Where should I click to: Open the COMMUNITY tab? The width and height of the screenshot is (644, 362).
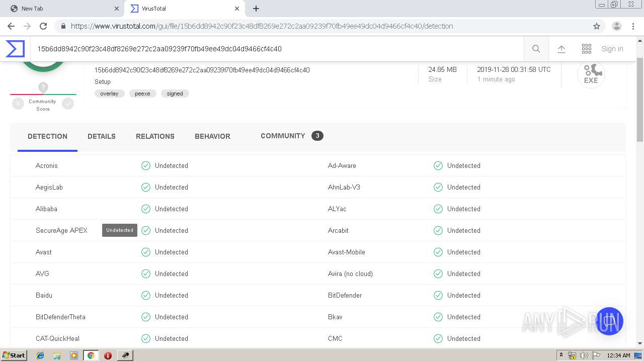pyautogui.click(x=292, y=136)
